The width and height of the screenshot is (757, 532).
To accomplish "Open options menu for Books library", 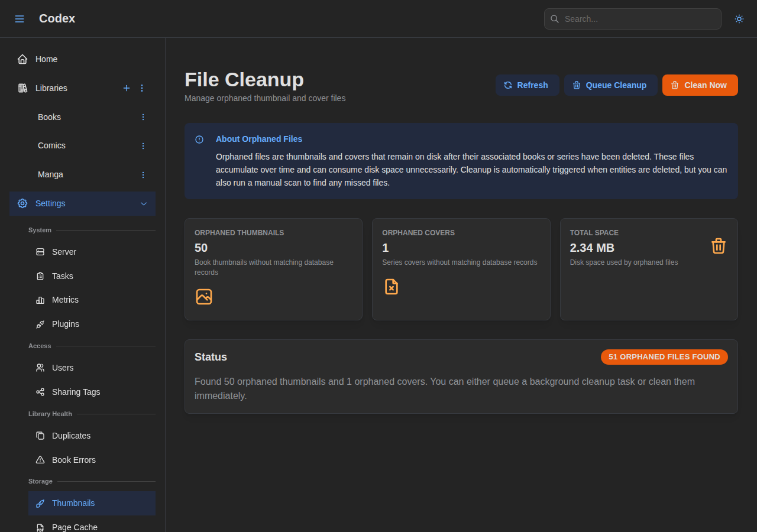I will tap(143, 117).
